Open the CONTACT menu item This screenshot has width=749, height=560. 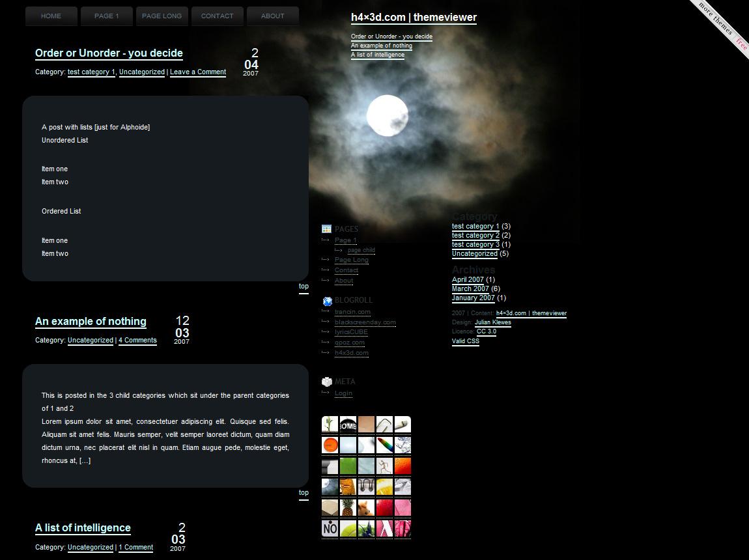click(217, 16)
